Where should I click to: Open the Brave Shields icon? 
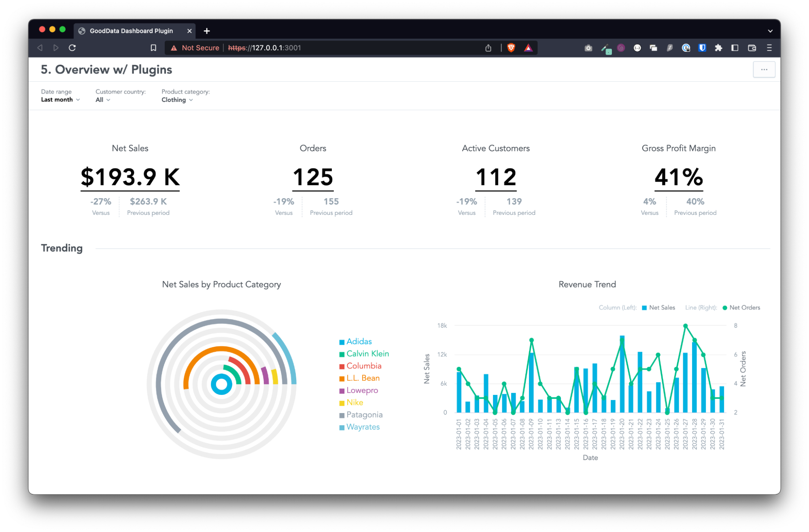click(510, 48)
